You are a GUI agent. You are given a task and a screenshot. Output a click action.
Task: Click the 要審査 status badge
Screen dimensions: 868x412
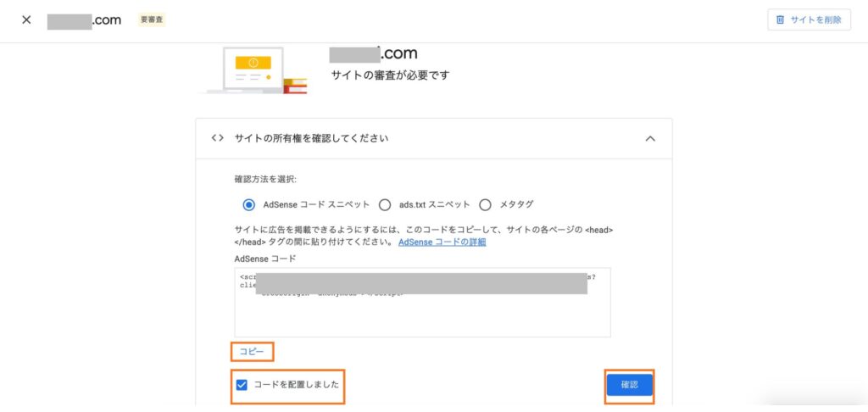152,19
